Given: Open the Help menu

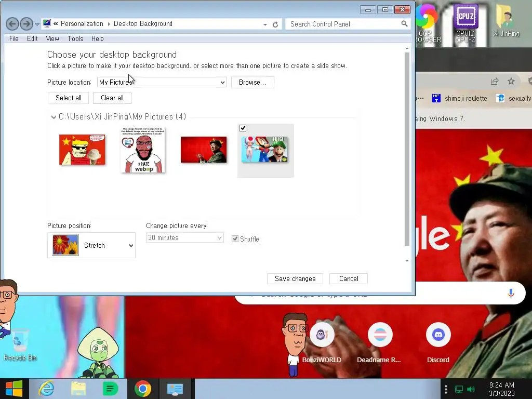Looking at the screenshot, I should [97, 38].
